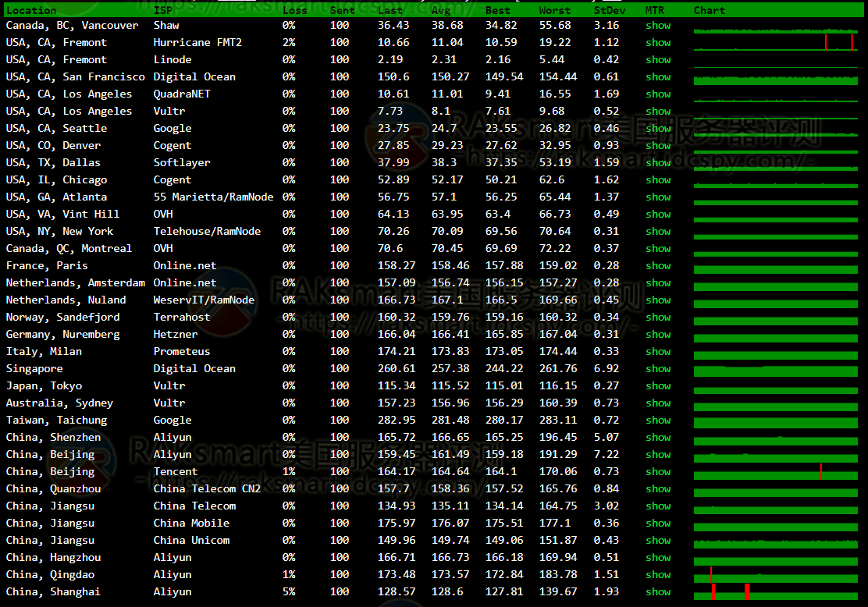Open show link for Jiangsu China Unicom
Screen dimensions: 868x607
click(x=658, y=540)
